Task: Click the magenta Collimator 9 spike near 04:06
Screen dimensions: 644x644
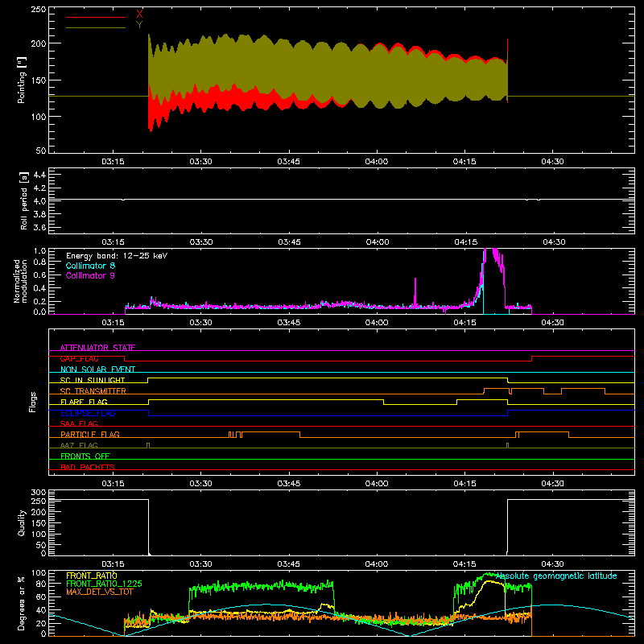Action: [415, 292]
